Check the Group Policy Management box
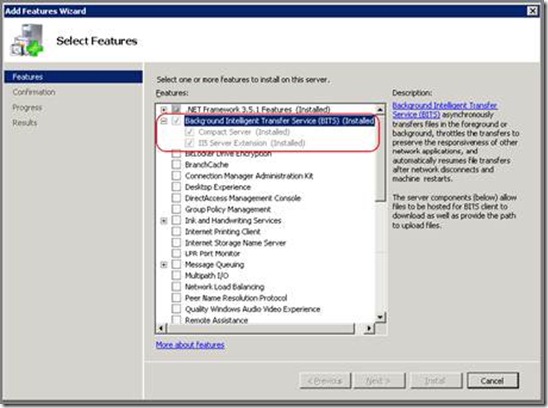This screenshot has width=548, height=408. 176,209
